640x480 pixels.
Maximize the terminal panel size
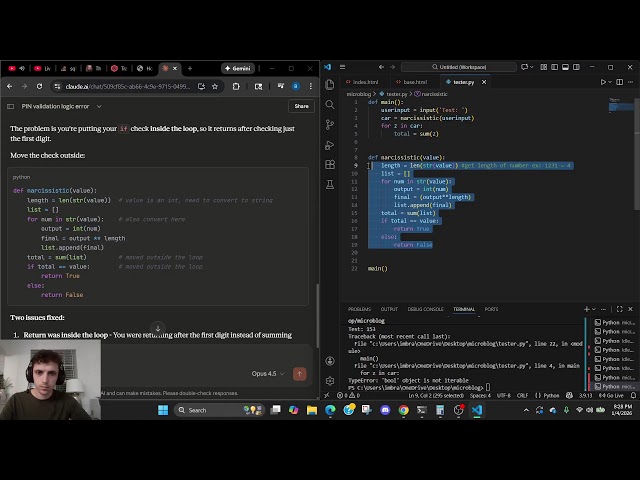pyautogui.click(x=620, y=309)
